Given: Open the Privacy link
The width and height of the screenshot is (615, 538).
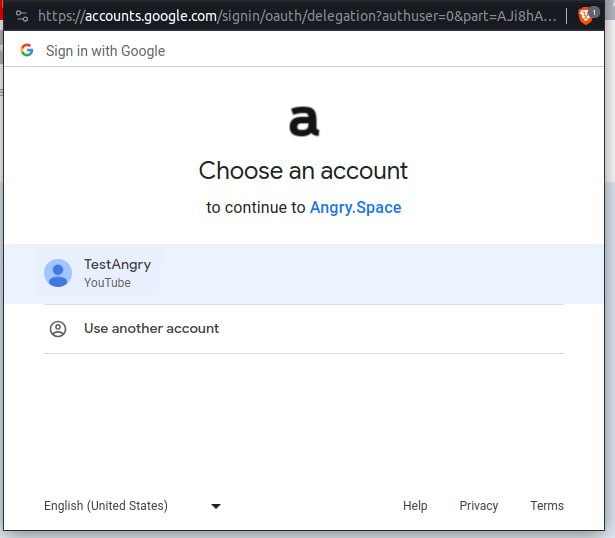Looking at the screenshot, I should coord(479,506).
